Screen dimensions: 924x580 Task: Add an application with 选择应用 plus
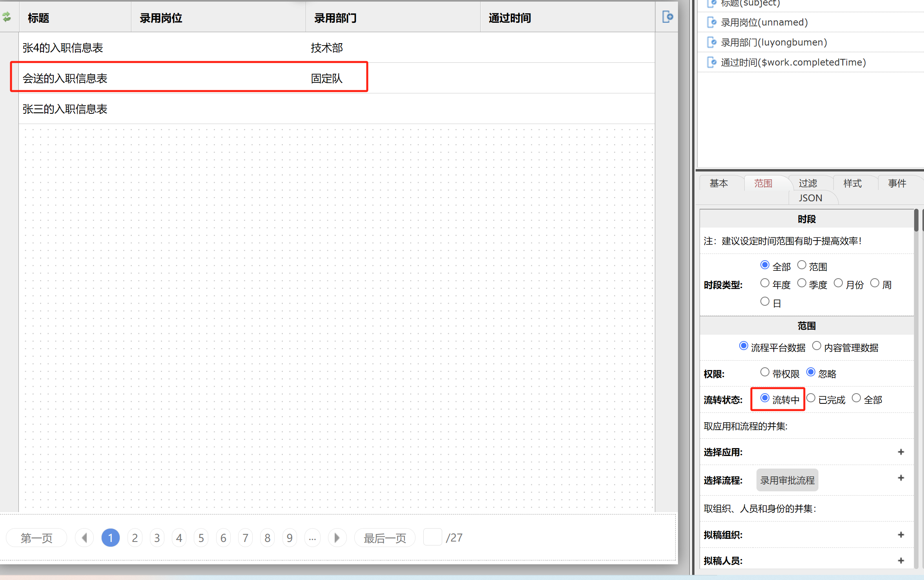[901, 452]
